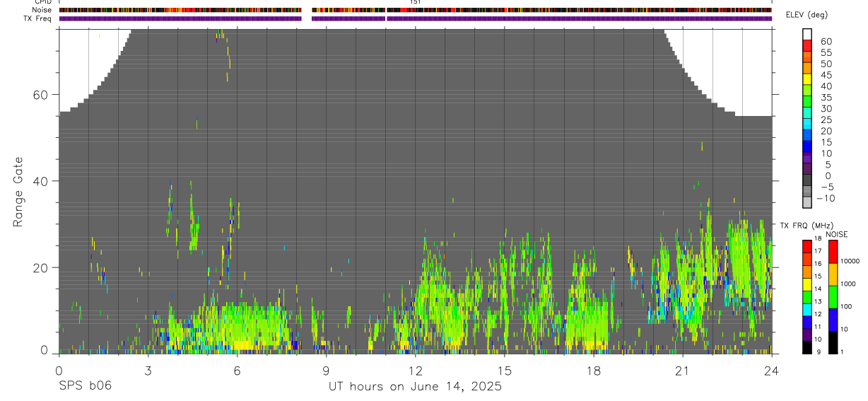Click the TX FRQ scale value '17'
868x401 pixels.
[x=817, y=251]
